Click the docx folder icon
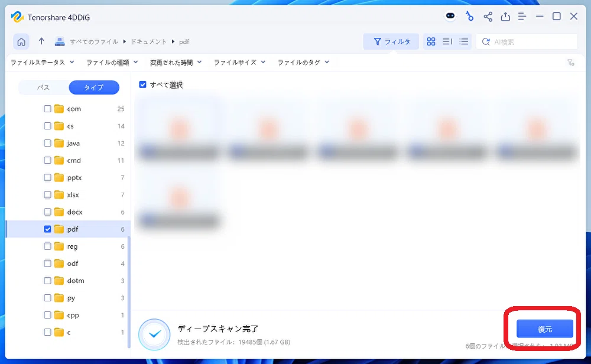The width and height of the screenshot is (591, 364). click(59, 212)
